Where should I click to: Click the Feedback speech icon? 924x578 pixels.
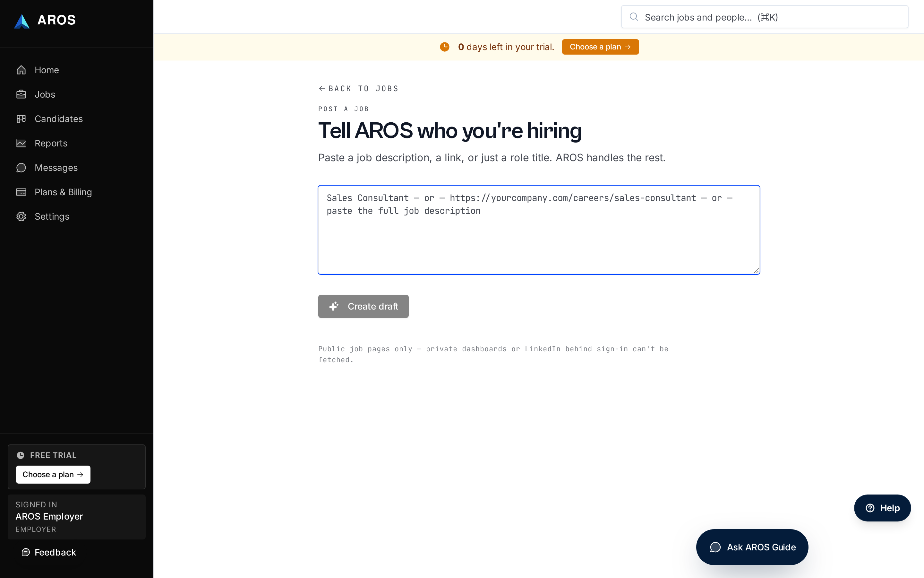(26, 552)
